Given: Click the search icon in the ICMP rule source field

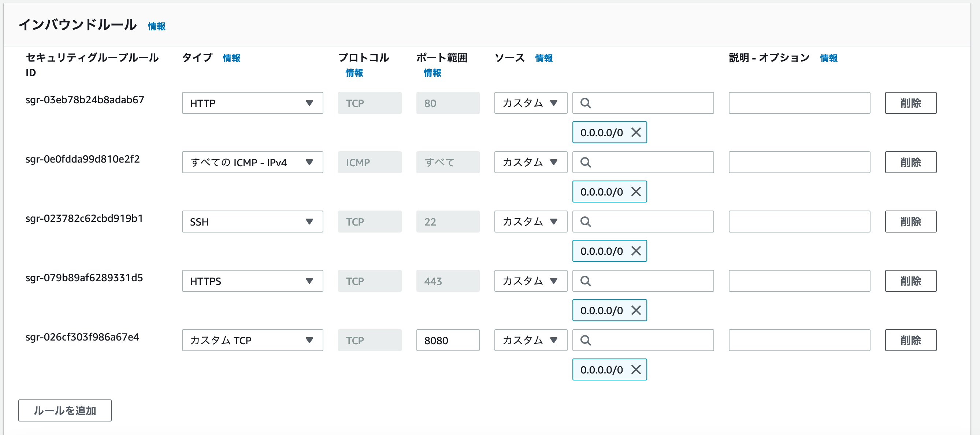Looking at the screenshot, I should pos(586,162).
